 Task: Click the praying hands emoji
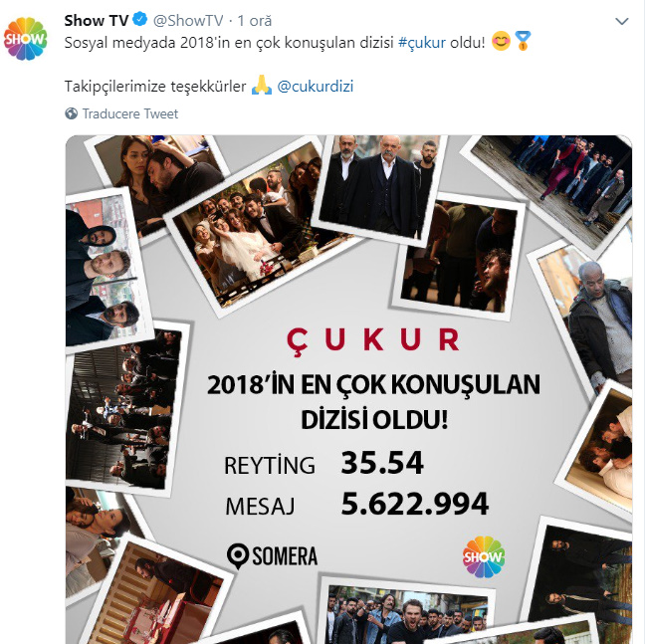pyautogui.click(x=262, y=85)
